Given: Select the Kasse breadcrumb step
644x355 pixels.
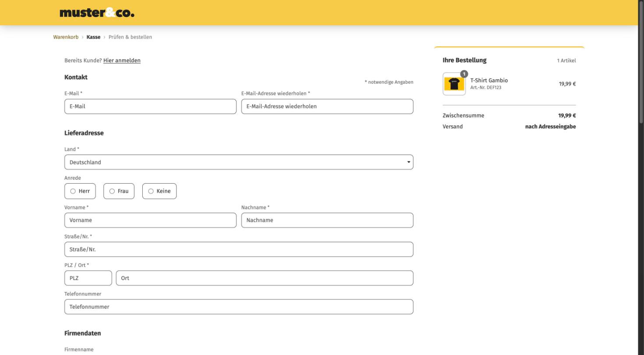Looking at the screenshot, I should pos(93,37).
